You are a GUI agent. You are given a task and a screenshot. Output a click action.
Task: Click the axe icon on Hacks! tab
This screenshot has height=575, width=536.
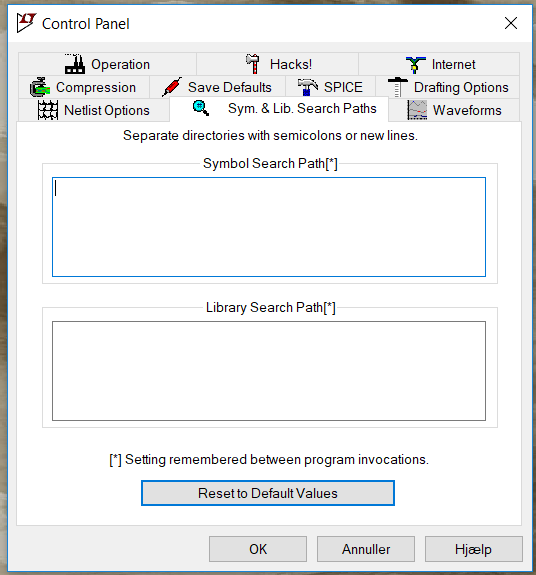(x=253, y=64)
